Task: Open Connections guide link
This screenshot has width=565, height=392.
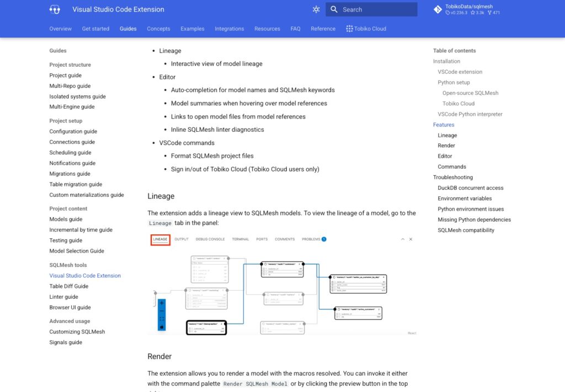Action: pos(72,142)
